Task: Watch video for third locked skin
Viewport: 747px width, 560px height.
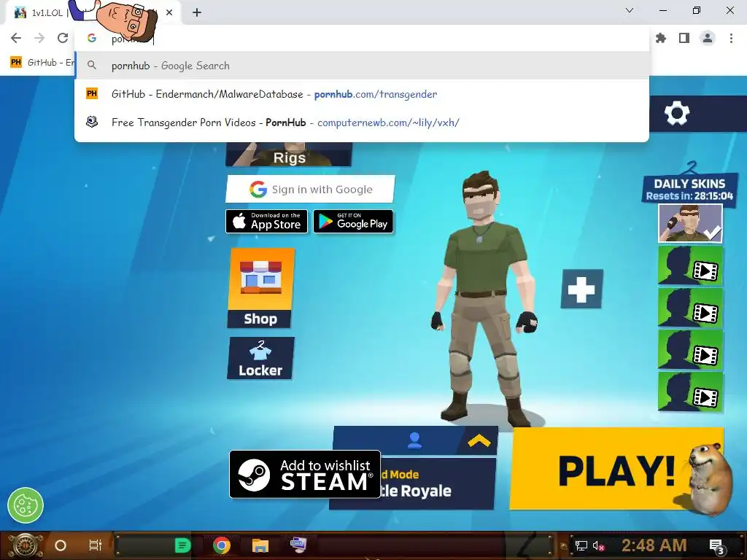Action: coord(690,350)
